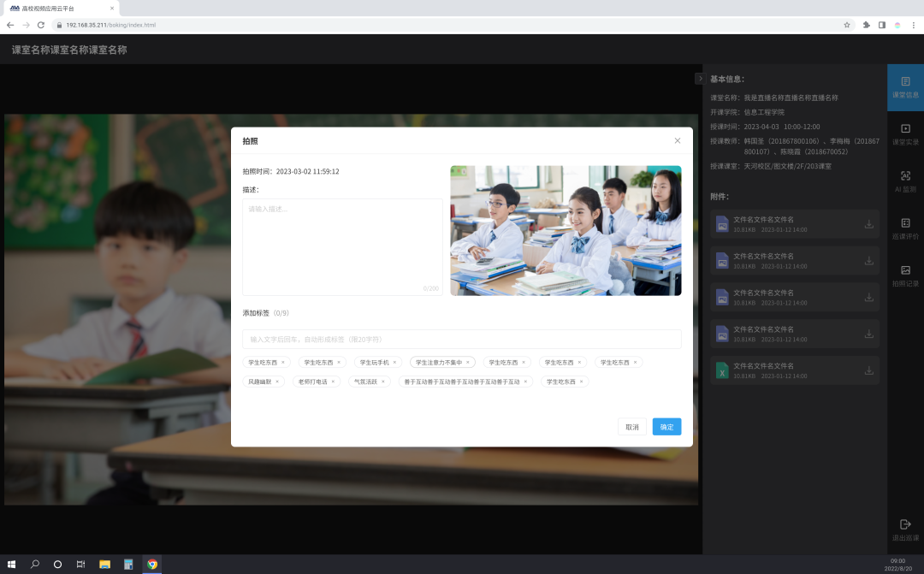
Task: Open Task View on the taskbar
Action: [80, 564]
